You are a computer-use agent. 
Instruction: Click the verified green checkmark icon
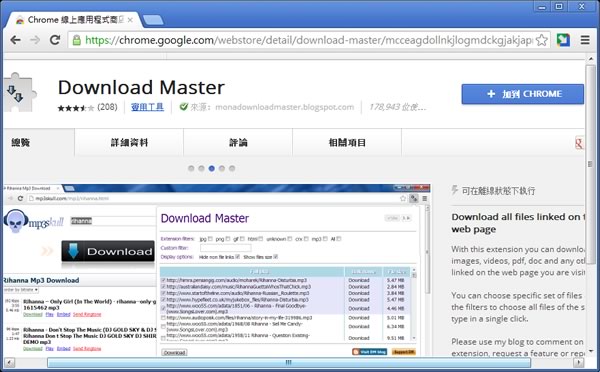[184, 107]
